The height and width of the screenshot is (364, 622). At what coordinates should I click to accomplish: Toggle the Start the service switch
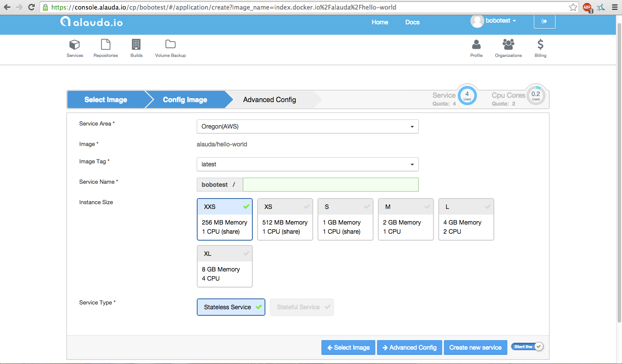(528, 347)
